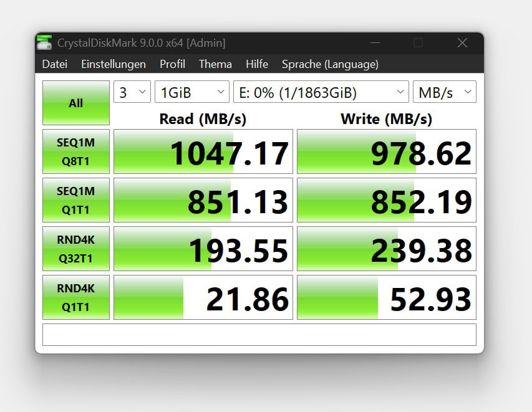Image resolution: width=532 pixels, height=412 pixels.
Task: Maximize the CrystalDiskMark window
Action: coord(418,43)
